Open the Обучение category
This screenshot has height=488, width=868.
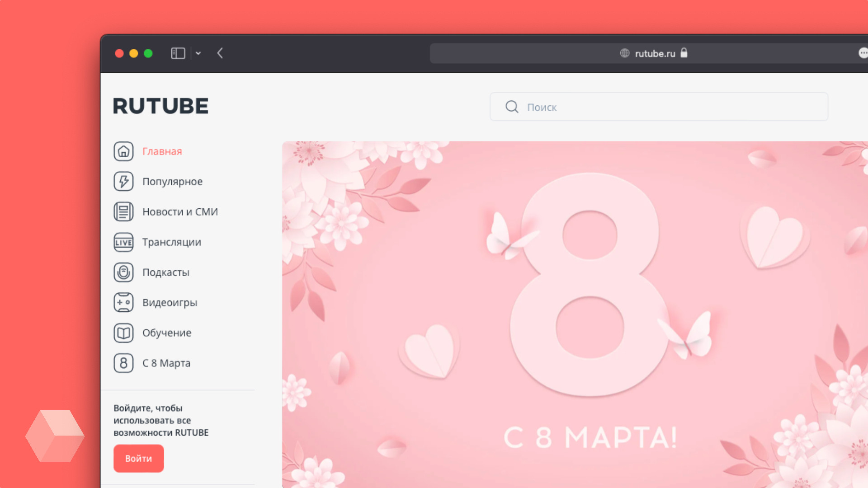click(x=167, y=333)
